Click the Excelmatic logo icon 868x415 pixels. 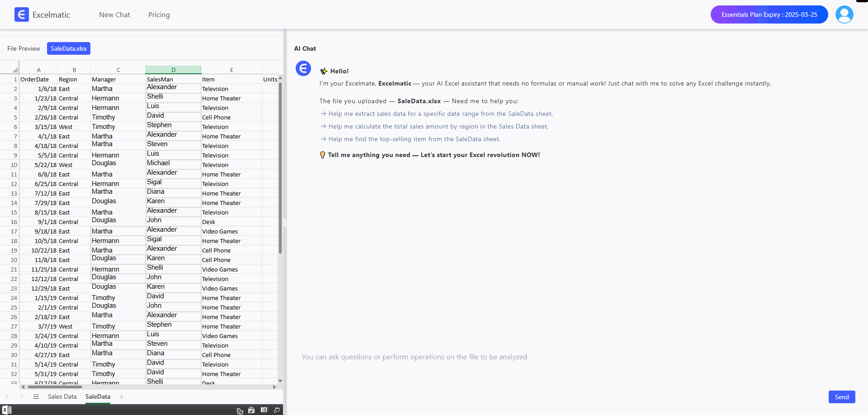coord(21,14)
